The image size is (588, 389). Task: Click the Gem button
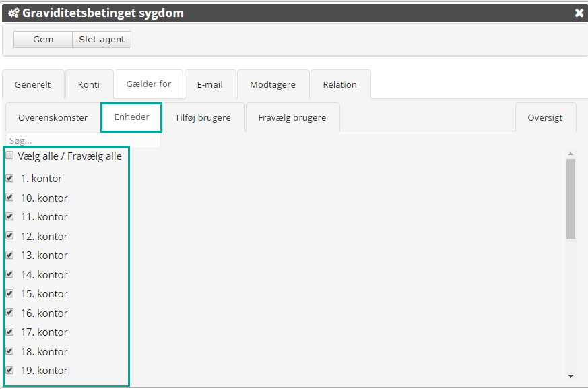[43, 40]
